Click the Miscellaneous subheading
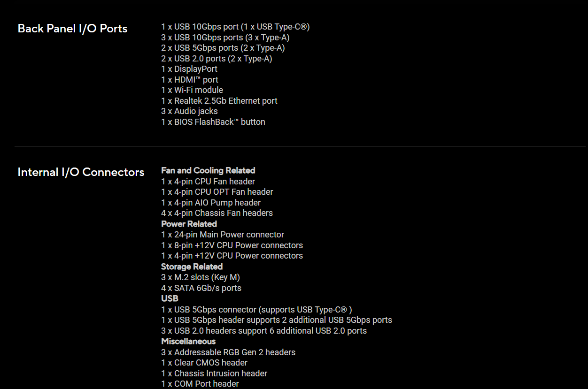The height and width of the screenshot is (389, 588). [188, 341]
